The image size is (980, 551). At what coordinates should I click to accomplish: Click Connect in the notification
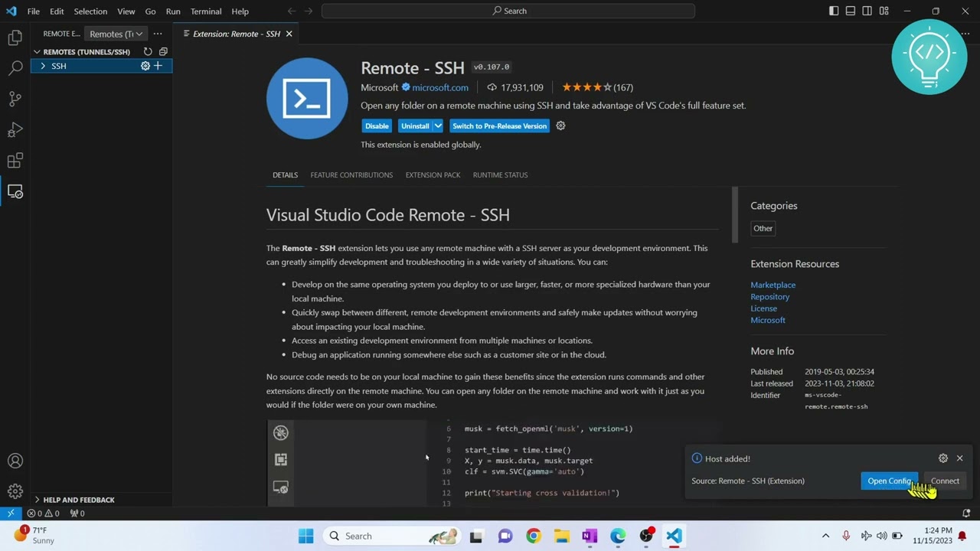[945, 481]
